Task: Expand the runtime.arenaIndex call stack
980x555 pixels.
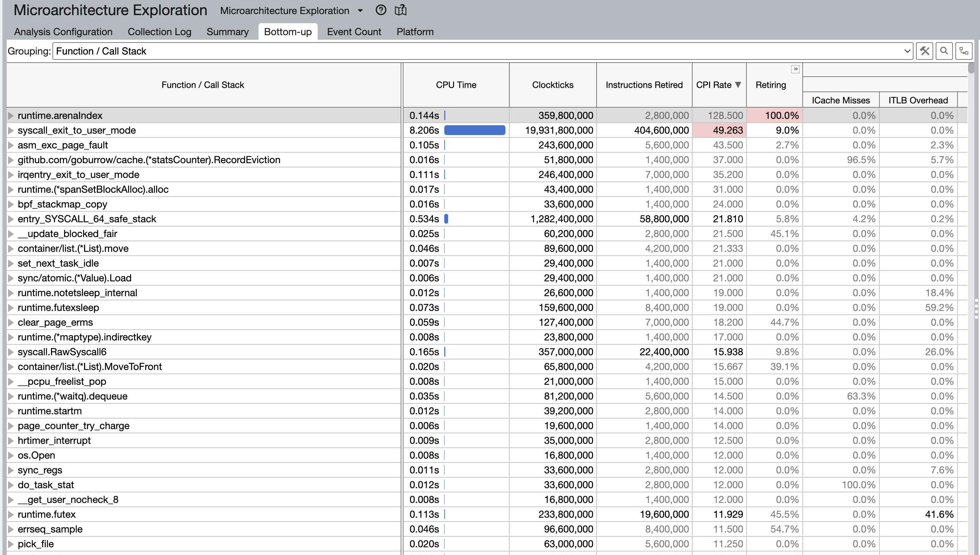Action: point(11,115)
